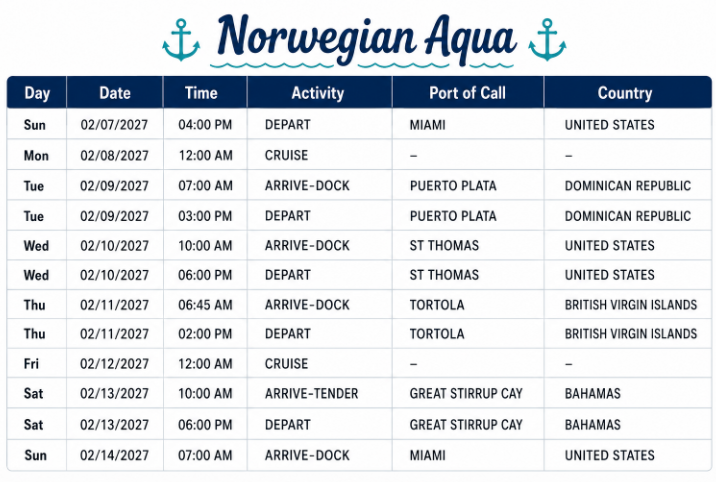Click the right anchor icon beside title
The height and width of the screenshot is (482, 716).
tap(547, 40)
